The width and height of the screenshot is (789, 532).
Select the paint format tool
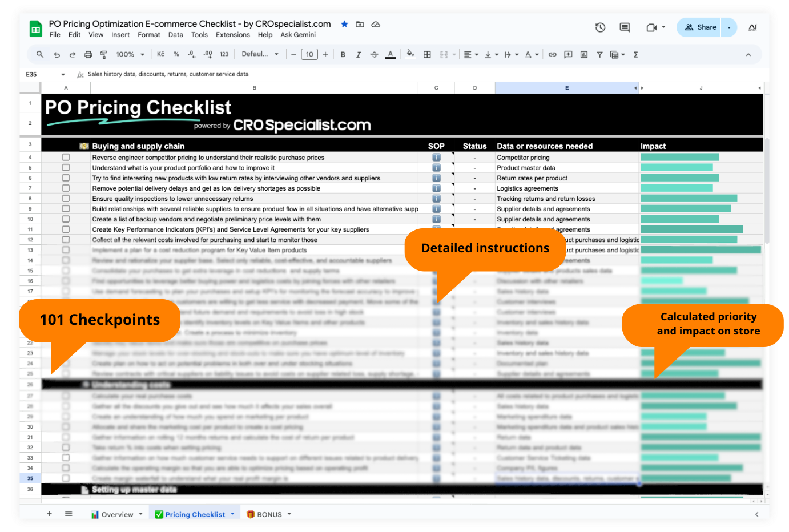pyautogui.click(x=103, y=55)
